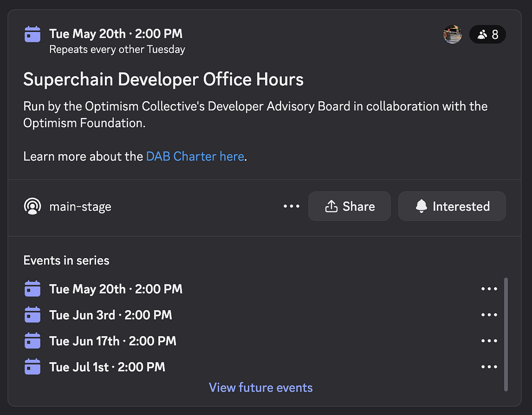Screen dimensions: 532x415
Task: Open options menu for the Jul 1st event
Action: coord(489,367)
